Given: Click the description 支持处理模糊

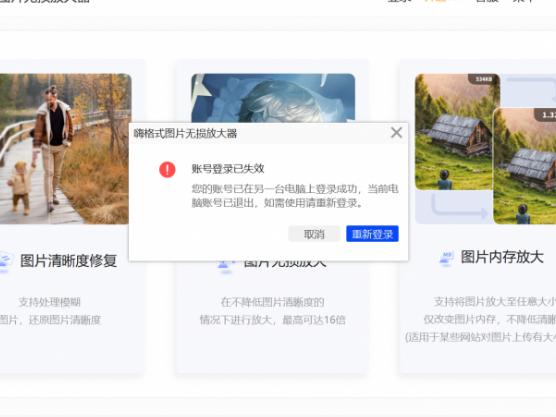Looking at the screenshot, I should point(50,302).
